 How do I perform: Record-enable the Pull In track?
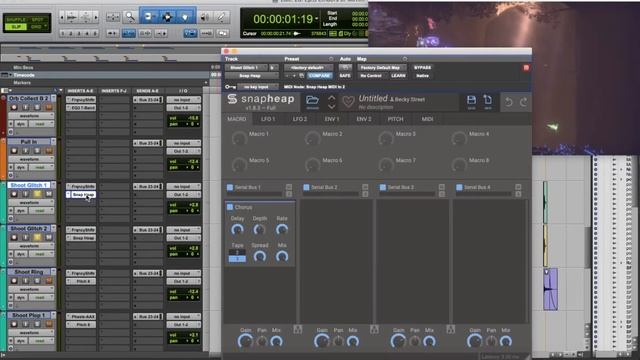14,151
